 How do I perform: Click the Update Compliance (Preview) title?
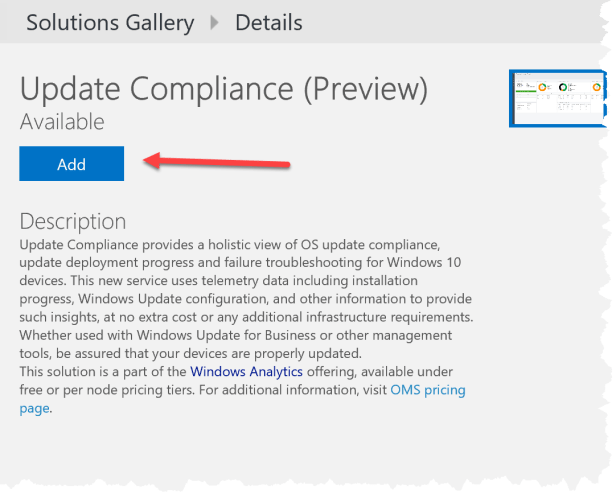pos(224,90)
